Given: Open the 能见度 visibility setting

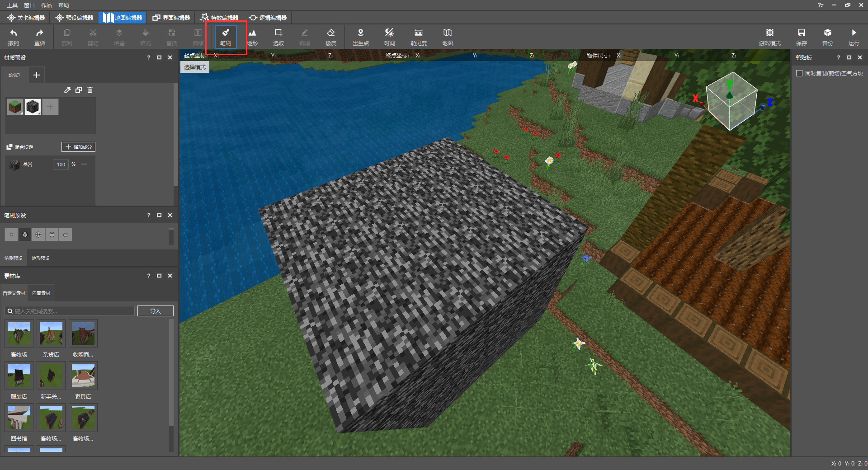Looking at the screenshot, I should point(419,37).
